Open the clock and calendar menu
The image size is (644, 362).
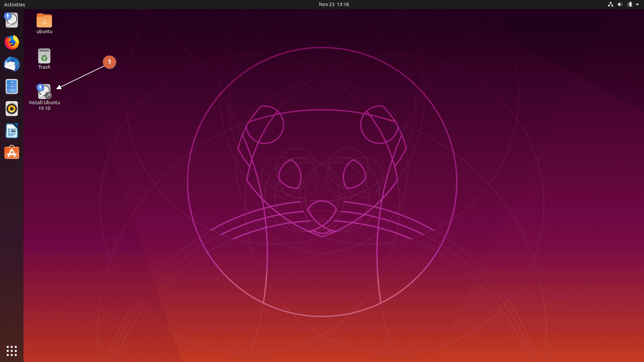tap(334, 4)
